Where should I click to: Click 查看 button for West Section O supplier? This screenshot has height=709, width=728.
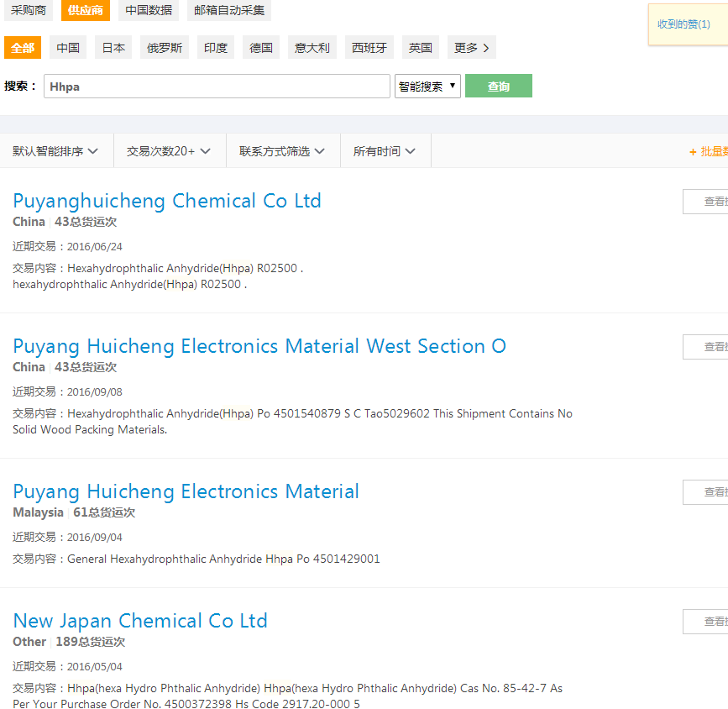coord(705,347)
